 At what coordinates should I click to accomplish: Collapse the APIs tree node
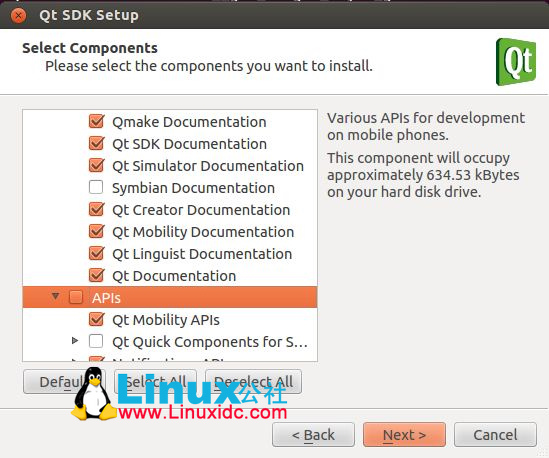(x=55, y=297)
